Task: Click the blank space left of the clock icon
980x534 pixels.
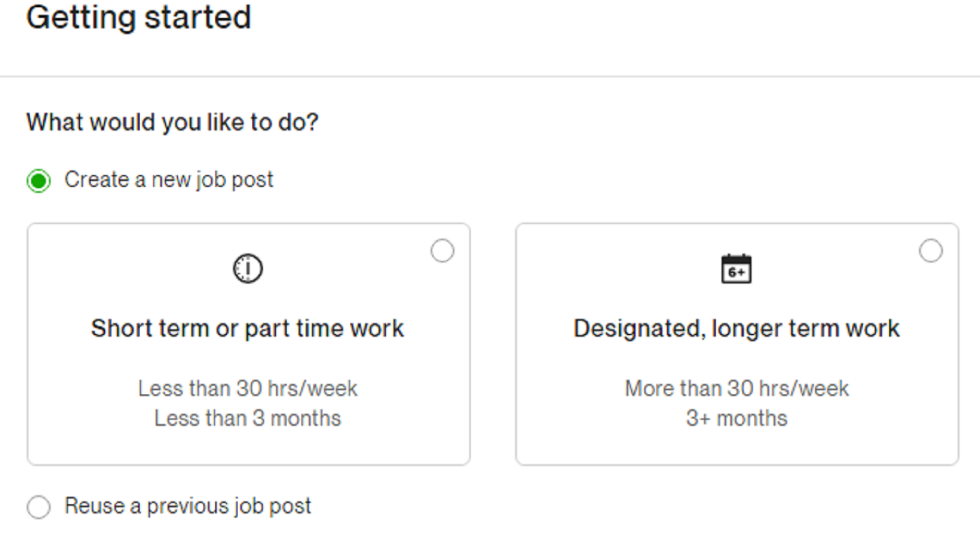Action: pyautogui.click(x=135, y=269)
